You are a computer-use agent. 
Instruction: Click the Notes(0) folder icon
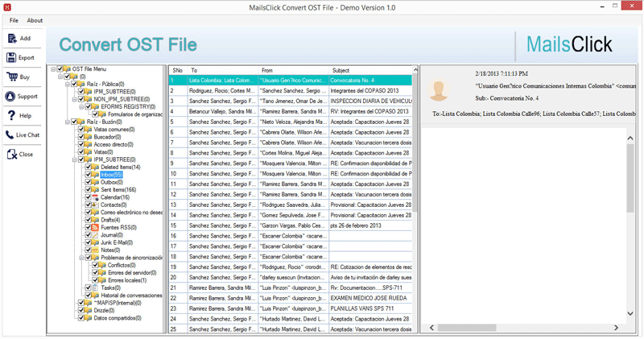coord(95,250)
